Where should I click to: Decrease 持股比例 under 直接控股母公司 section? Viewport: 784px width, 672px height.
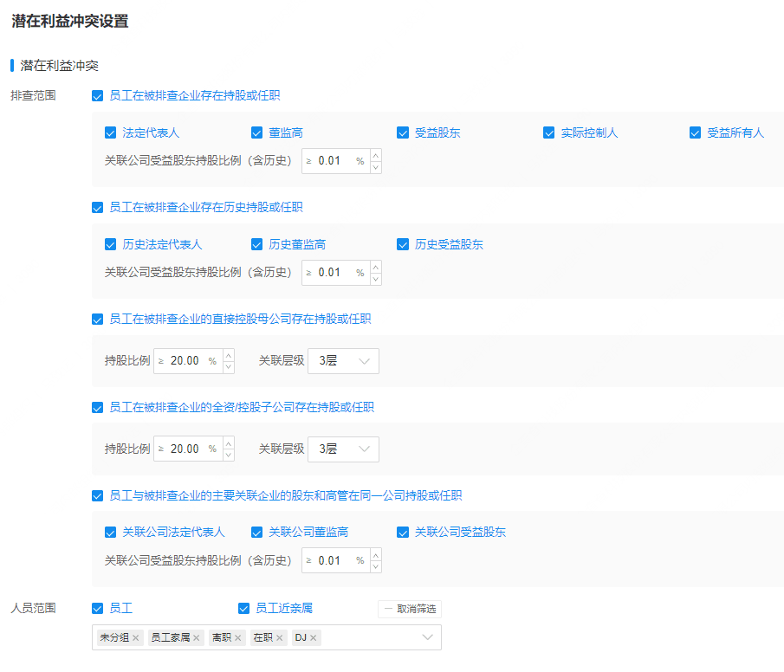point(229,367)
